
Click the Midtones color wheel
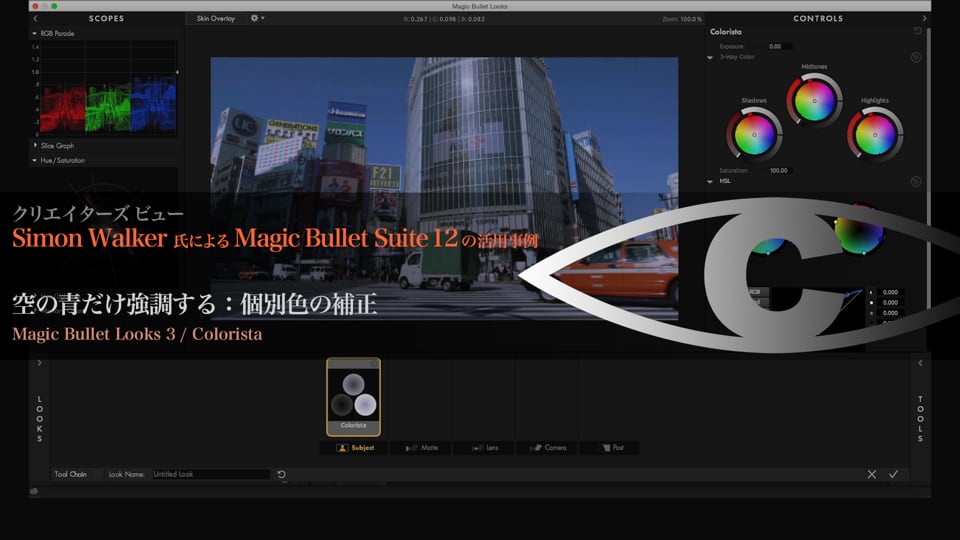pyautogui.click(x=814, y=101)
